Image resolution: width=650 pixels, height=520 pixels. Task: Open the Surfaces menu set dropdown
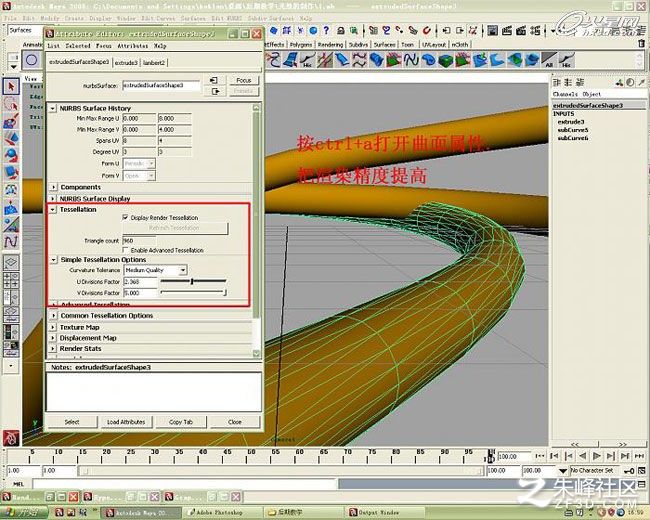[x=26, y=30]
